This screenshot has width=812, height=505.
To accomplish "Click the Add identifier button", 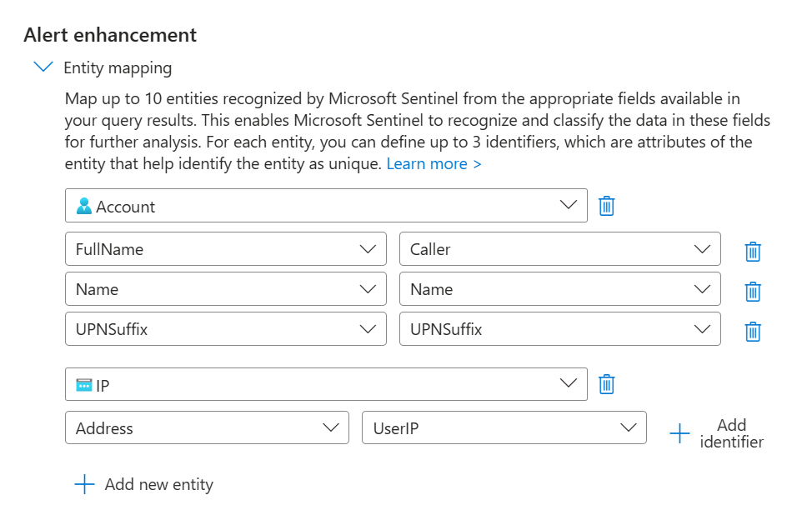I will pyautogui.click(x=717, y=433).
